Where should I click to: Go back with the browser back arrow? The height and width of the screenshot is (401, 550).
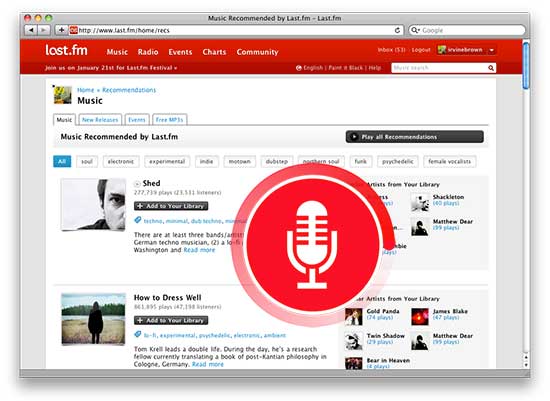click(x=31, y=30)
